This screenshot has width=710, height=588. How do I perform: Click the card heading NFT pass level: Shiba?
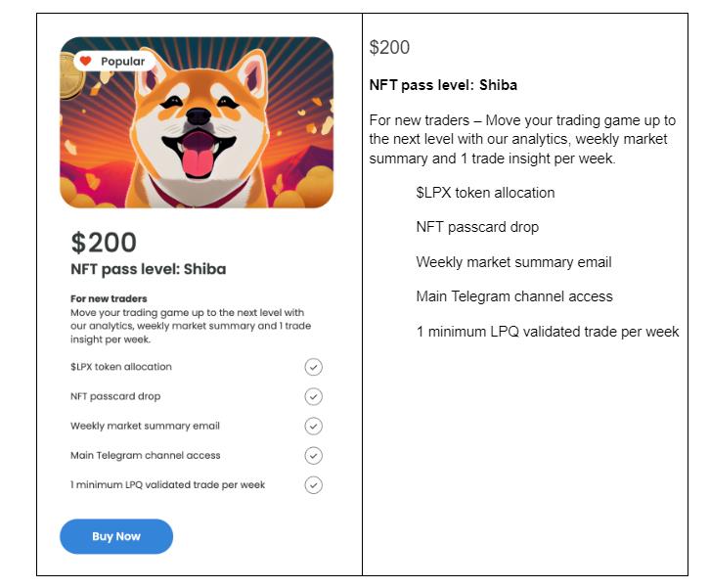click(148, 269)
